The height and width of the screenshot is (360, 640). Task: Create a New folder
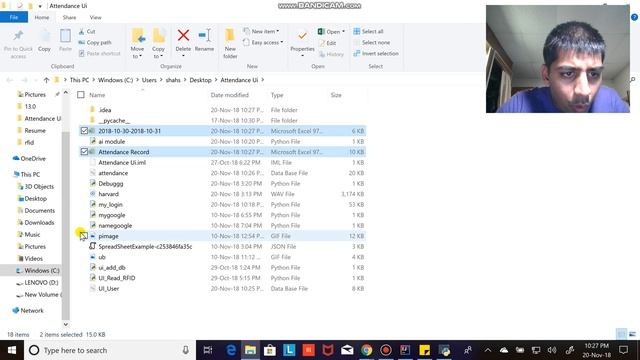click(230, 44)
